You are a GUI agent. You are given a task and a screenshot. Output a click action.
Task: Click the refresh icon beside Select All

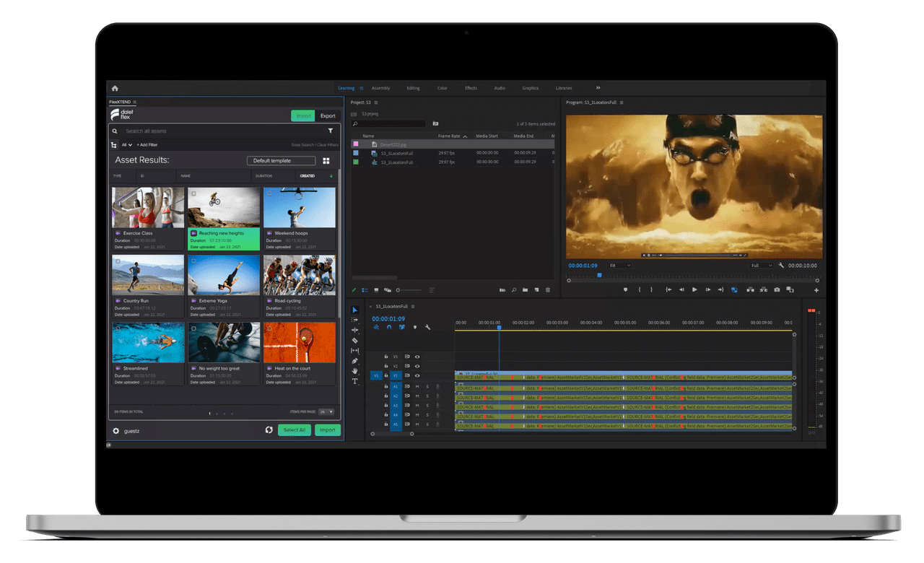click(269, 429)
